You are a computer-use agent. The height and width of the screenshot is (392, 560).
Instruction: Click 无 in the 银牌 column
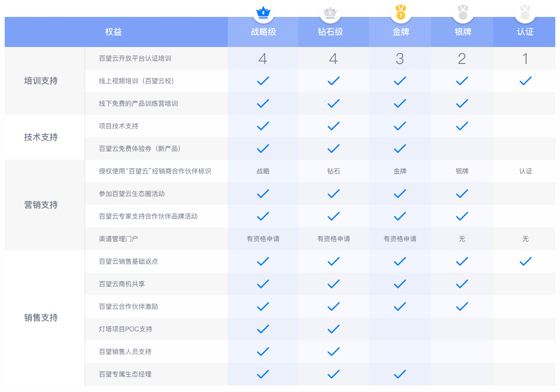462,239
